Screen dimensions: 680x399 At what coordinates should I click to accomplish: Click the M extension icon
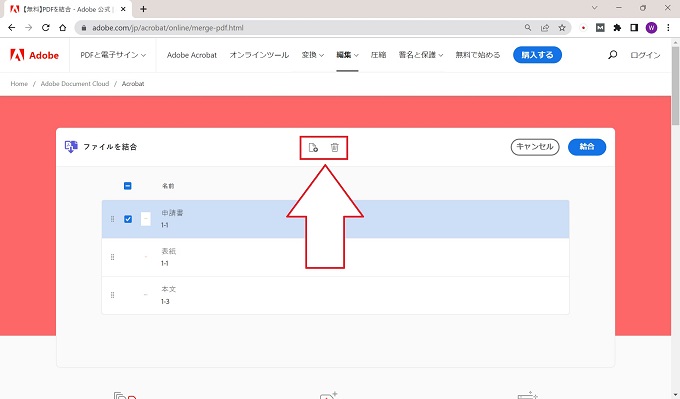point(600,28)
